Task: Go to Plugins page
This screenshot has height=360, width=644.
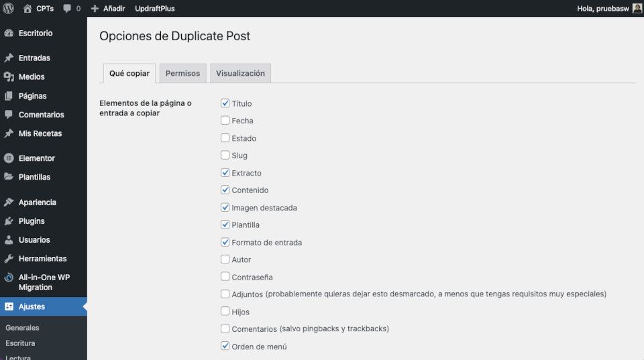Action: 32,221
